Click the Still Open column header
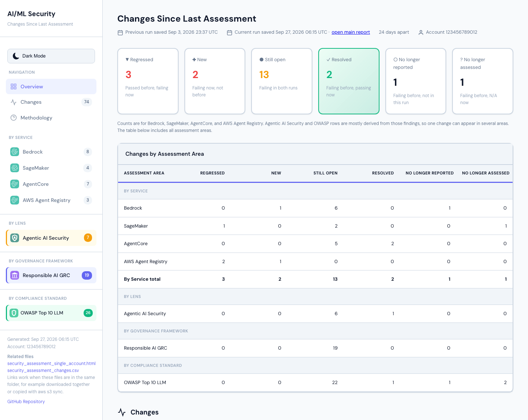The height and width of the screenshot is (420, 528). (326, 173)
